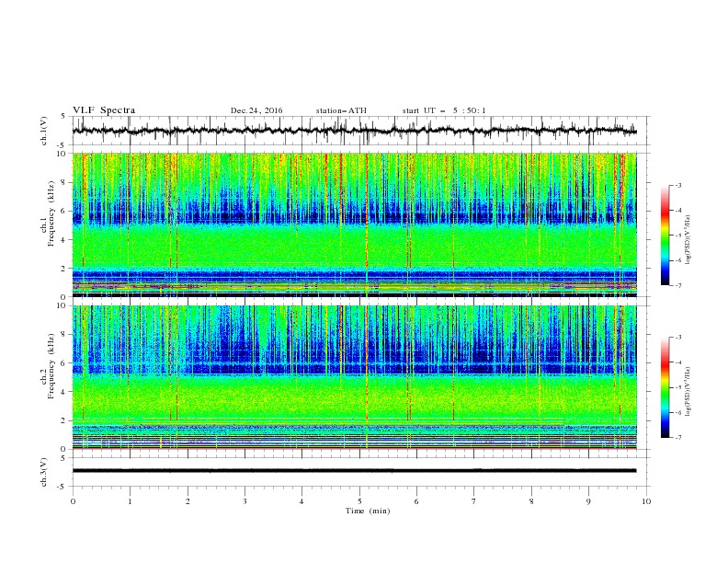
Task: Select the date text "Dec. 24, 2016"
Action: [x=256, y=110]
